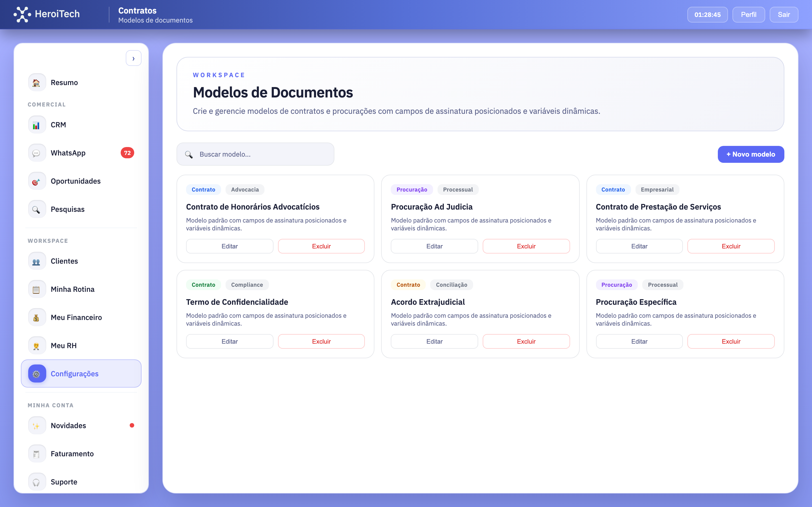Open Meu RH in sidebar

[x=63, y=346]
